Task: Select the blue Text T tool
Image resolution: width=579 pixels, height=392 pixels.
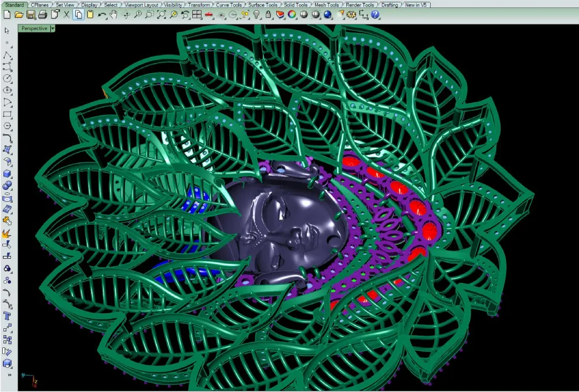Action: coord(7,316)
